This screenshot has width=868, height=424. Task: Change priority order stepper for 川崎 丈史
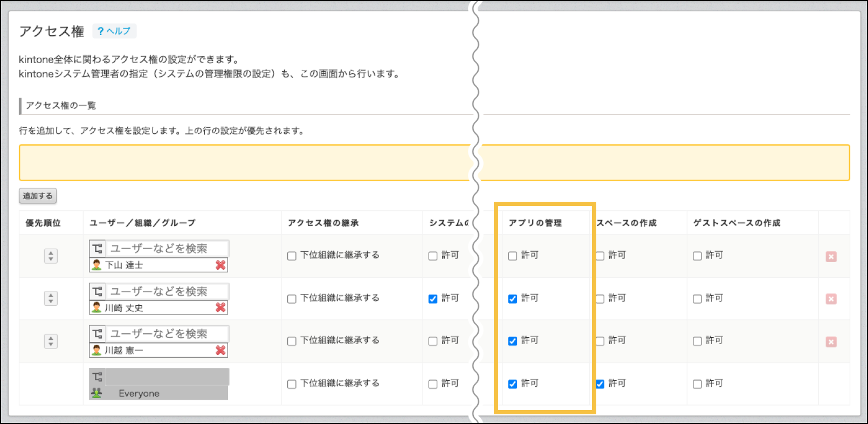tap(51, 298)
